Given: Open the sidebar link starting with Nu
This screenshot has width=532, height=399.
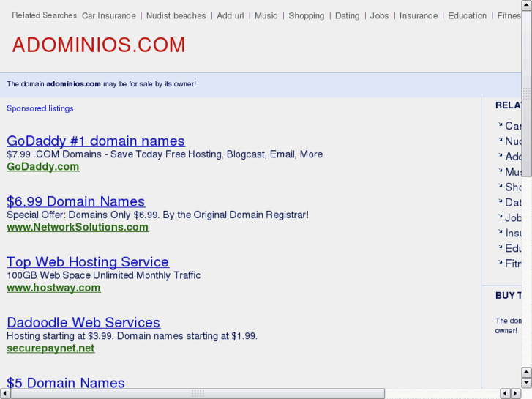Looking at the screenshot, I should pos(513,141).
